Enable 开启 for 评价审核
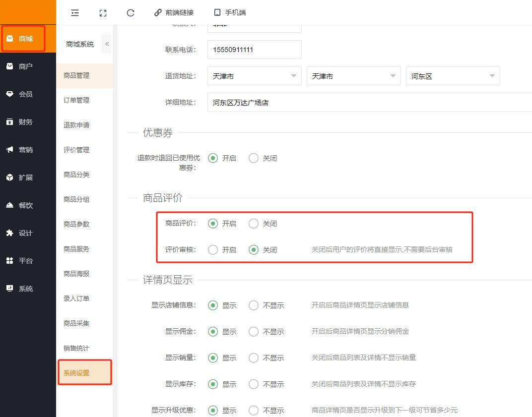The image size is (532, 417). 213,250
